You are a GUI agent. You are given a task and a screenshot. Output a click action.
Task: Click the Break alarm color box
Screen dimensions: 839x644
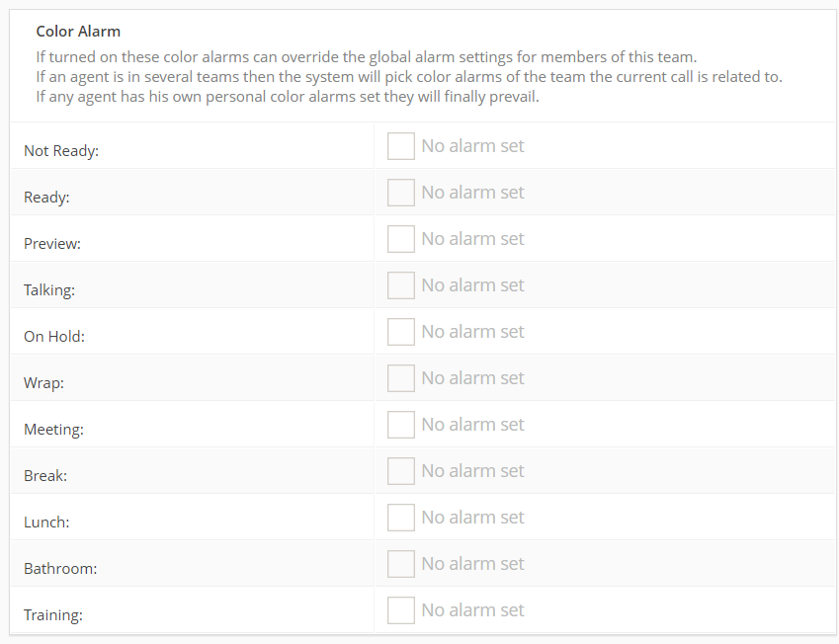click(401, 471)
